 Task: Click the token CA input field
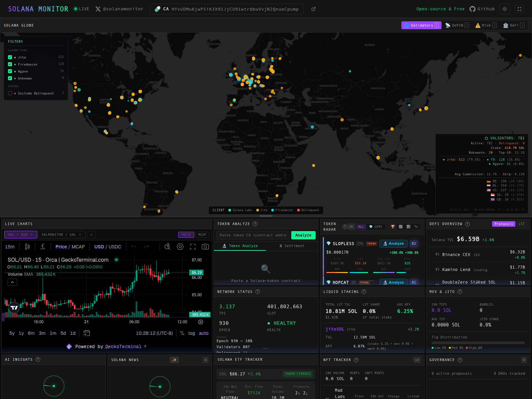[x=253, y=235]
